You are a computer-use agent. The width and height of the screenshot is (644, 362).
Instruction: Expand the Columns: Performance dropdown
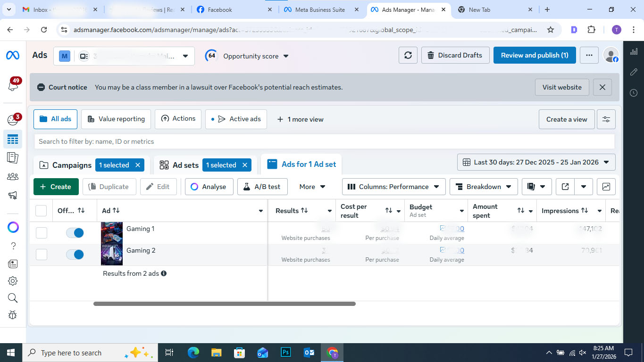coord(393,187)
